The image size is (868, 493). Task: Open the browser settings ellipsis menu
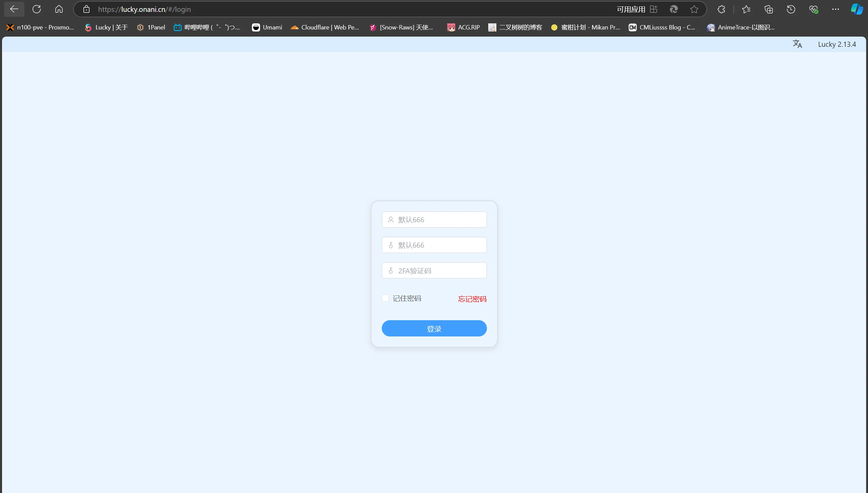pos(835,9)
